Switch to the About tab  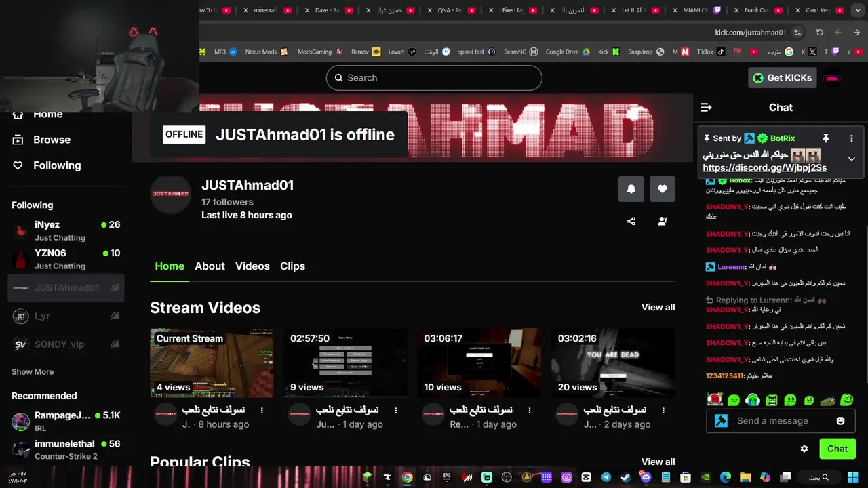(x=210, y=266)
